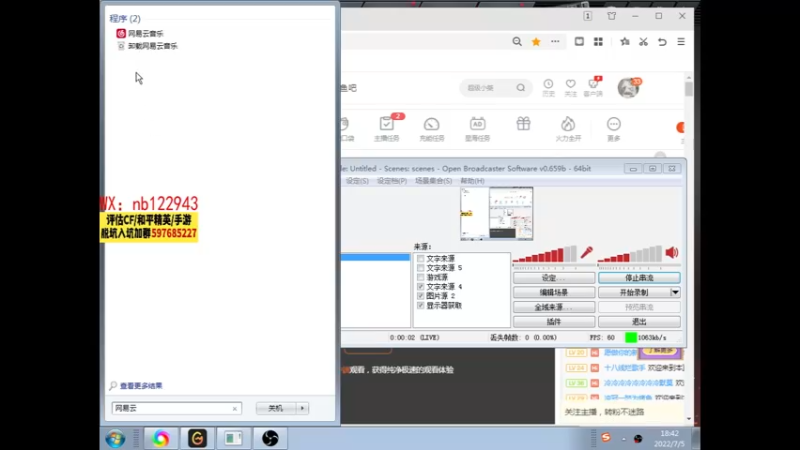This screenshot has width=800, height=450.
Task: Click the site search box with magnifier
Action: point(495,88)
